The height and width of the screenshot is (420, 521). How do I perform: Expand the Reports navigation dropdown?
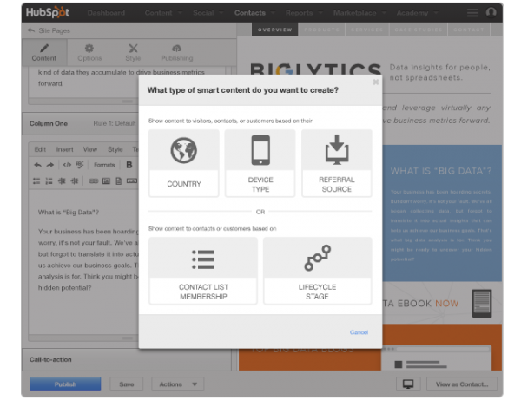pyautogui.click(x=304, y=13)
